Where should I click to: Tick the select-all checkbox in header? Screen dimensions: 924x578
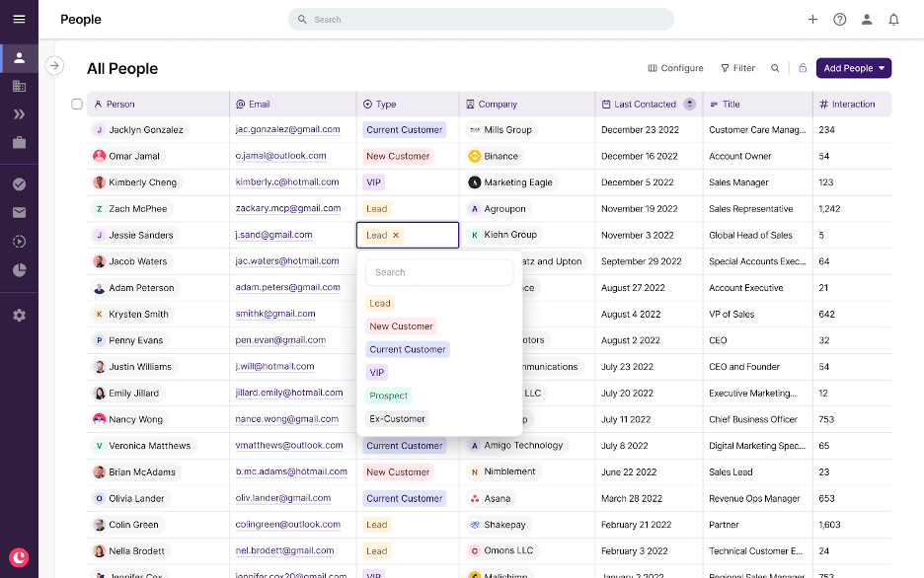pos(77,105)
